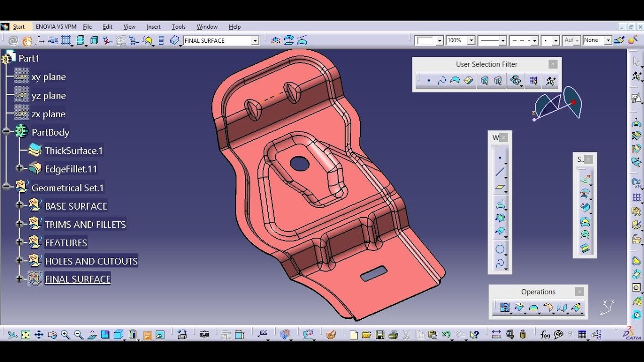Select the xy plane in the tree

pyautogui.click(x=48, y=77)
